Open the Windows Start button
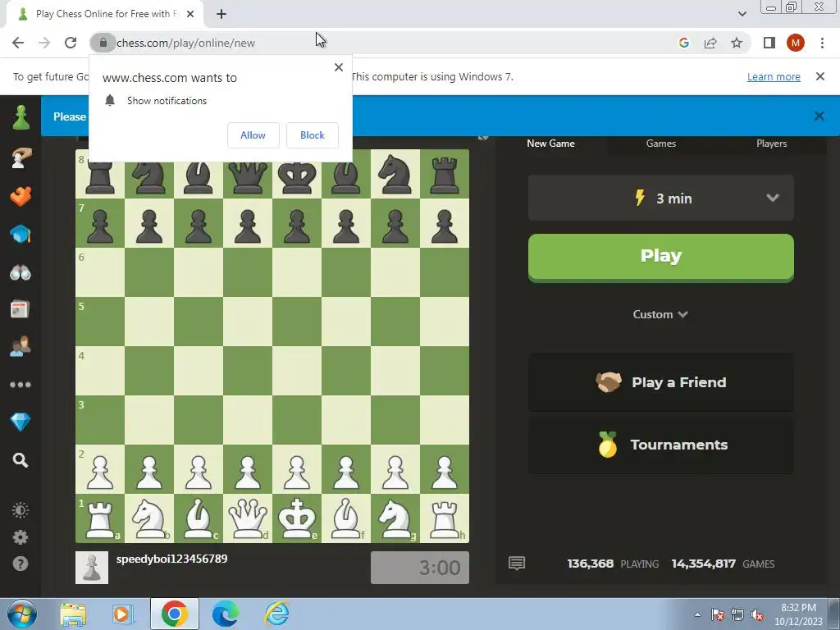 pos(22,614)
